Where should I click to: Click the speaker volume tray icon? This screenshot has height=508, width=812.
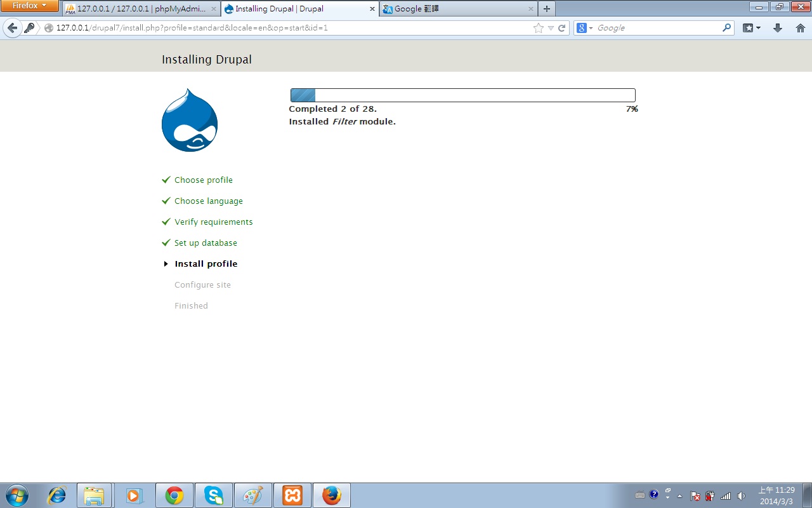click(x=741, y=496)
